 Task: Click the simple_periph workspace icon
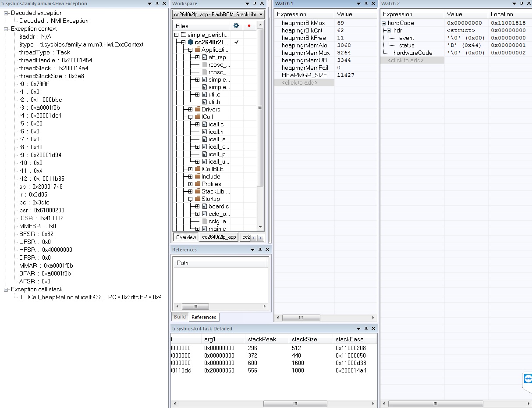pos(183,35)
